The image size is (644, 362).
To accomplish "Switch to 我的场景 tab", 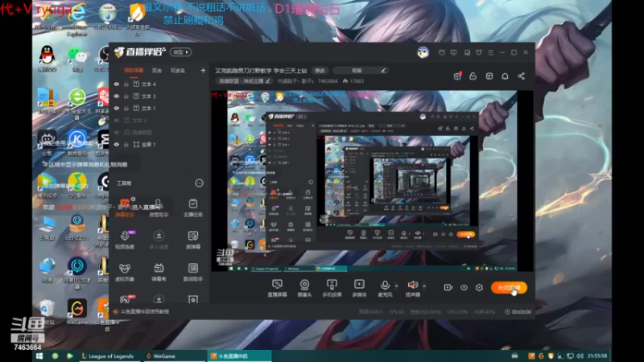I will [x=134, y=71].
